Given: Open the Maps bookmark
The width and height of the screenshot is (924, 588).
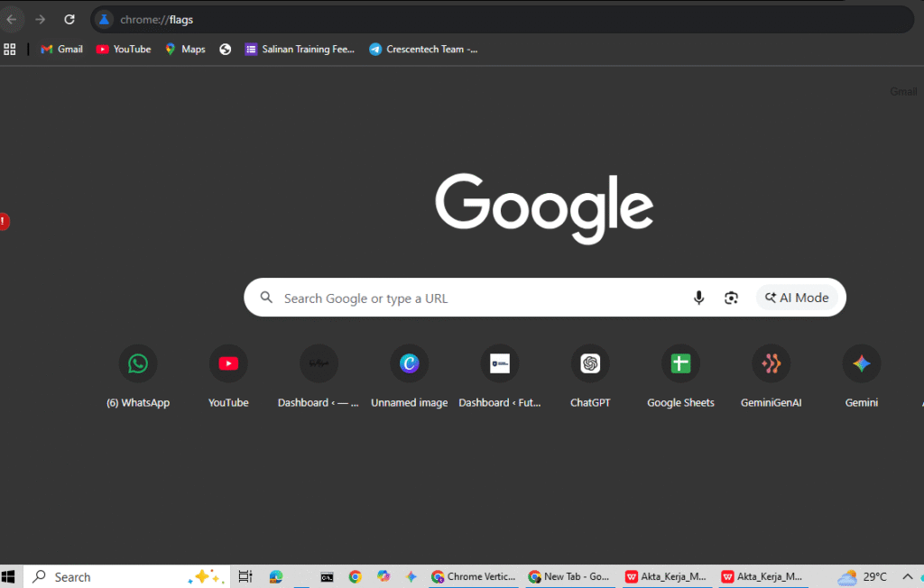Looking at the screenshot, I should (x=185, y=50).
